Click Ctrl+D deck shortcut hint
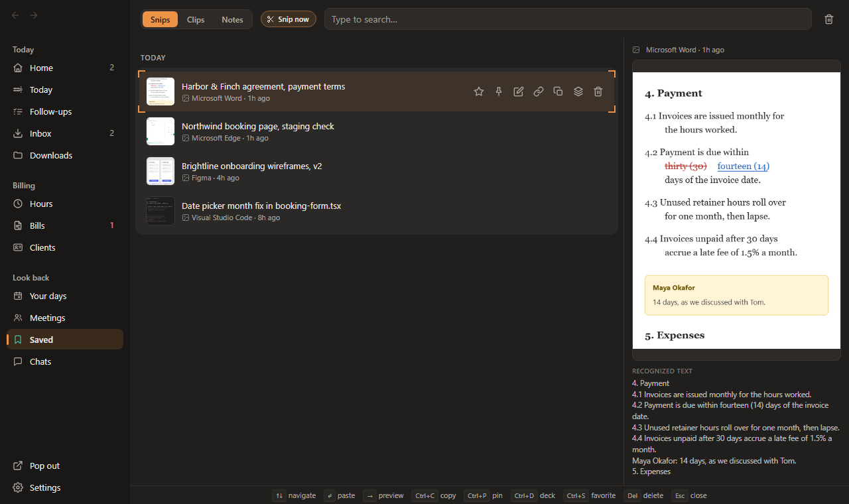This screenshot has height=504, width=849. [533, 495]
